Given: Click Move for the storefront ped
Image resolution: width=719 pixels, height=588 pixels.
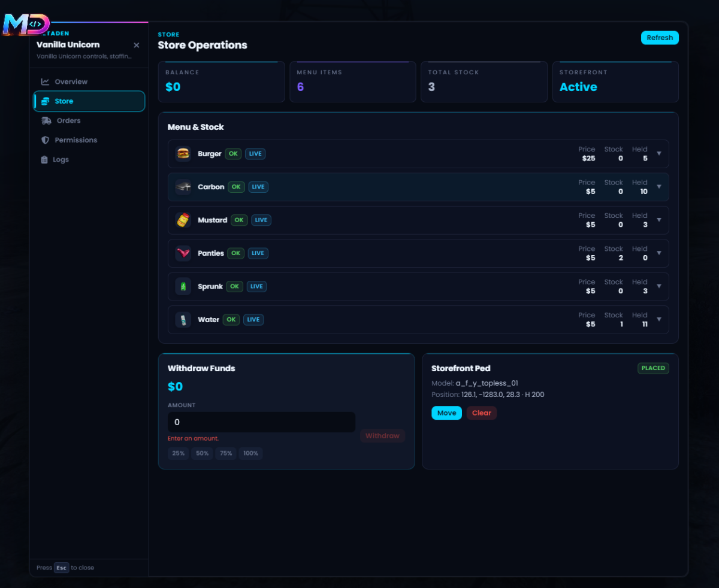Looking at the screenshot, I should tap(446, 413).
